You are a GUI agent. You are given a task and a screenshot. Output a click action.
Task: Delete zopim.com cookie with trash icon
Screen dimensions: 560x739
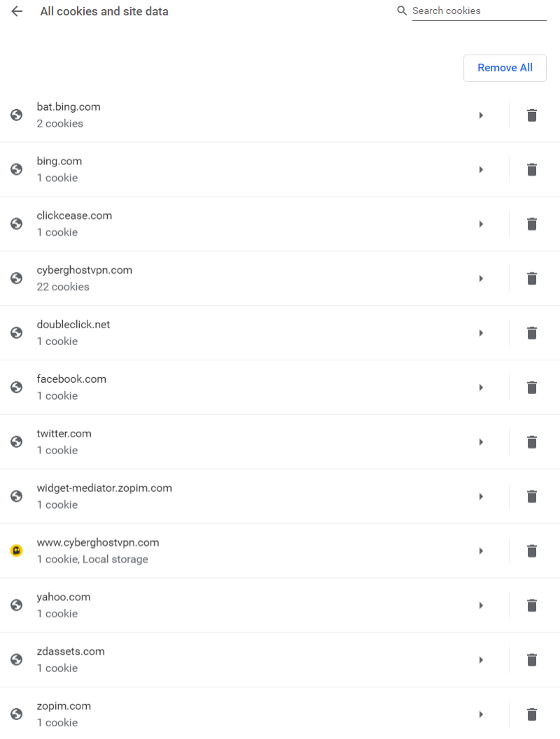(532, 715)
